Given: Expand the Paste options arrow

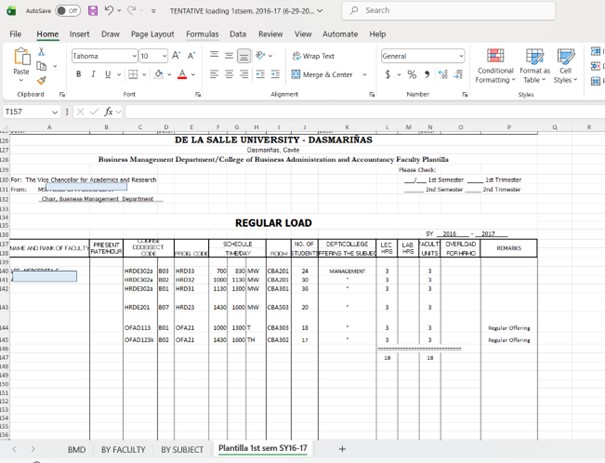Looking at the screenshot, I should 21,81.
